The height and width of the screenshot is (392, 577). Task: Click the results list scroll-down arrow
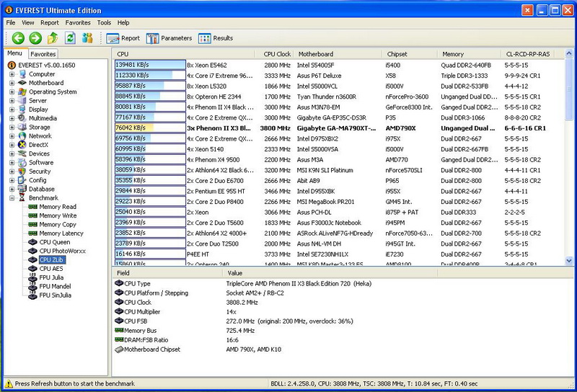(569, 260)
